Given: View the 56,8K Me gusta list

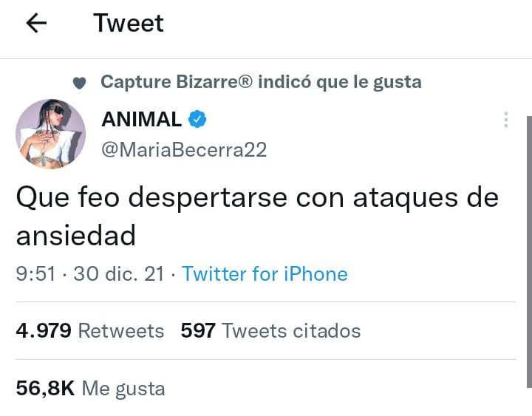Looking at the screenshot, I should pyautogui.click(x=90, y=389).
